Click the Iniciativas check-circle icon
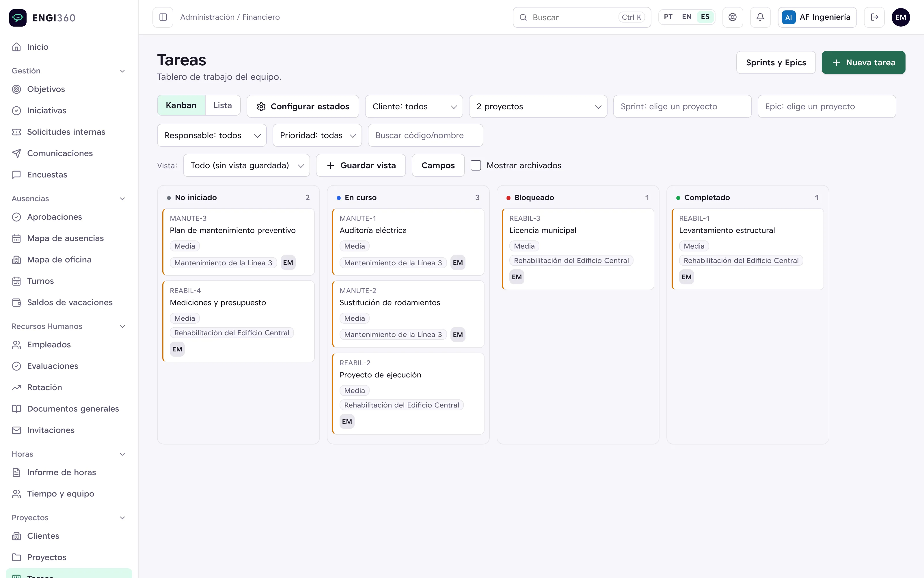The image size is (924, 578). [16, 110]
